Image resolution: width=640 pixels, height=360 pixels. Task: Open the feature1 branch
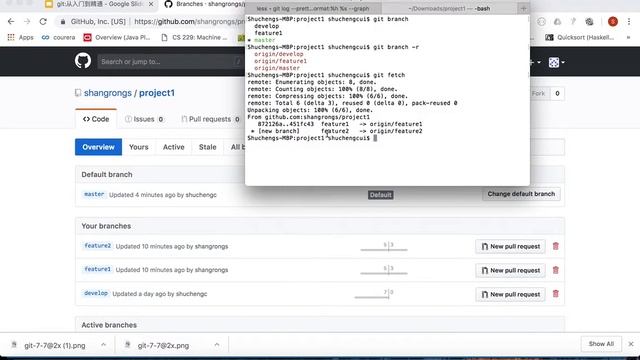click(x=98, y=269)
